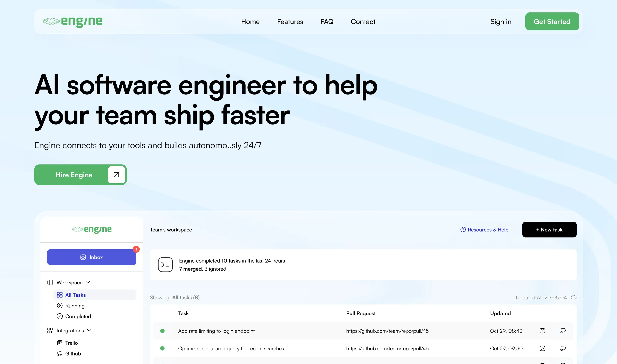Go to the FAQ nav item
This screenshot has height=364, width=617.
tap(327, 22)
